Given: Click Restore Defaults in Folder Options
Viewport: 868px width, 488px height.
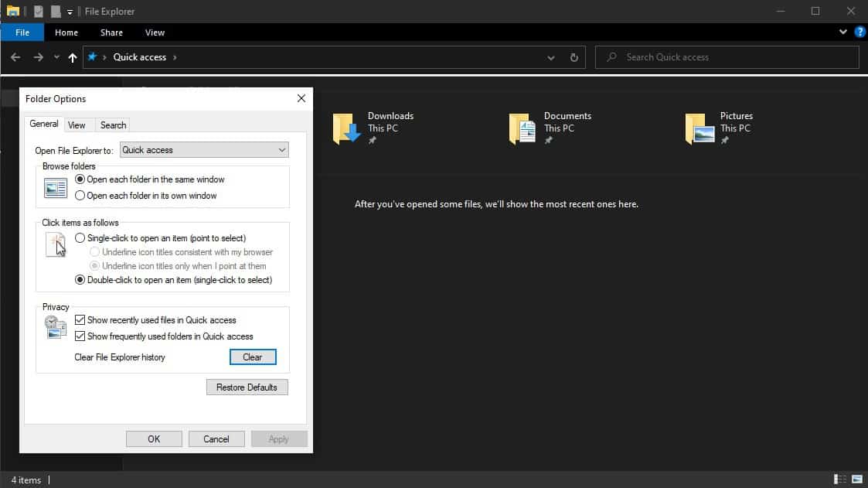Looking at the screenshot, I should (247, 387).
